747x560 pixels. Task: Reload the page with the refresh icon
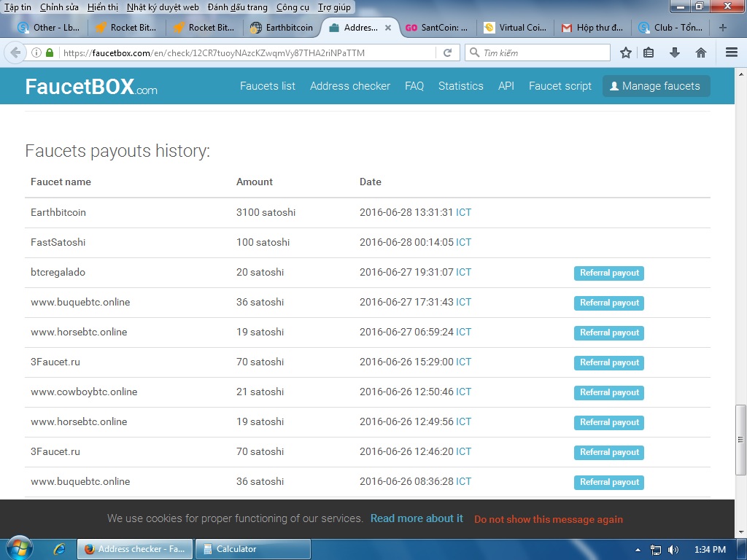(x=447, y=52)
